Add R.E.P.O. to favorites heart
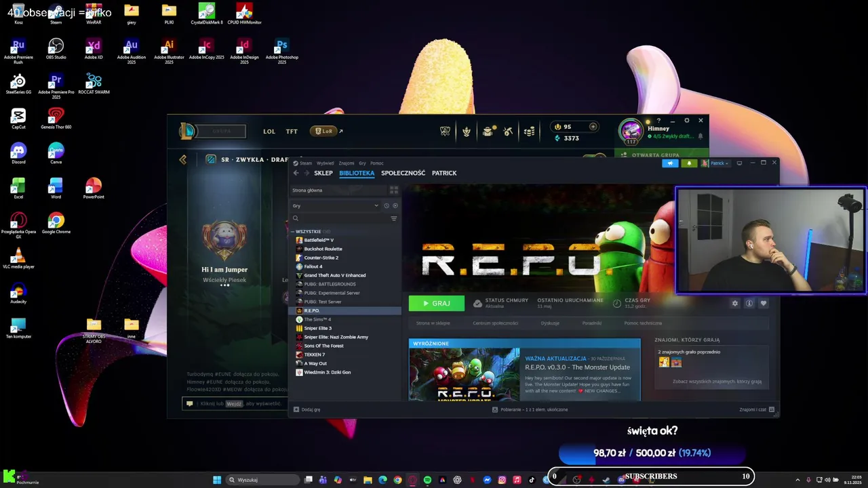Image resolution: width=868 pixels, height=488 pixels. coord(764,304)
